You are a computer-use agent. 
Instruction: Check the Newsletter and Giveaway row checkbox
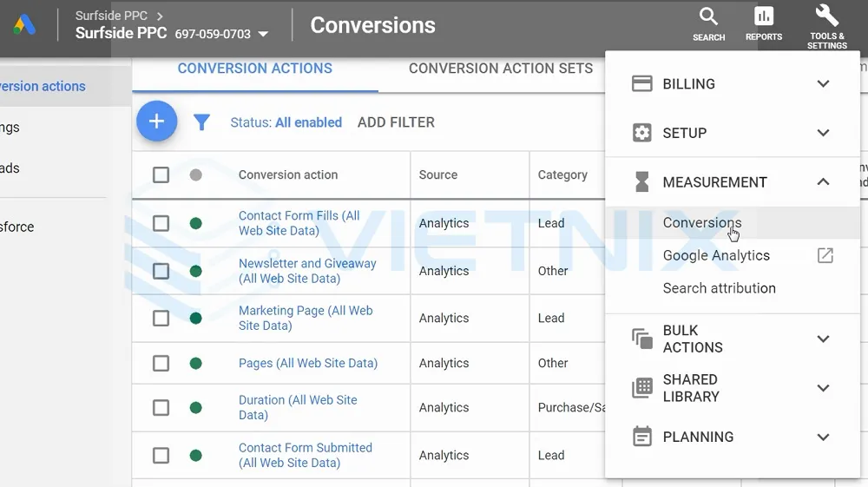click(161, 271)
